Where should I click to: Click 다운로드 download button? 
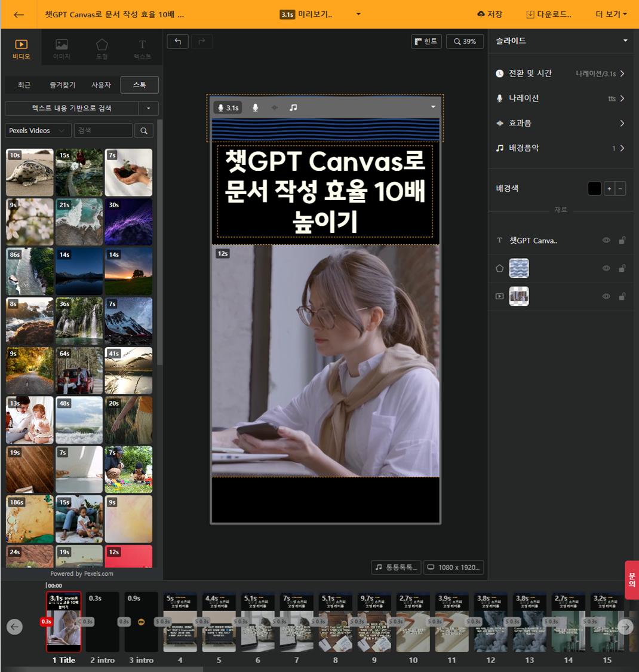549,14
